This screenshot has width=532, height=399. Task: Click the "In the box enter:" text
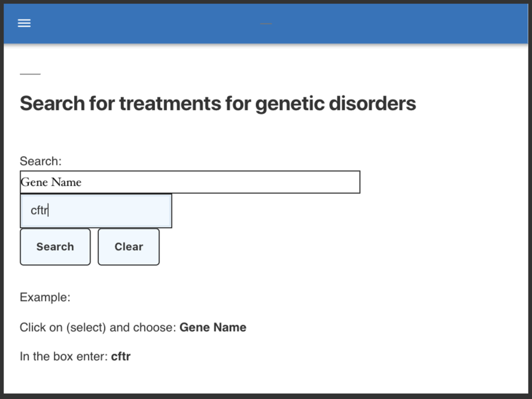[x=63, y=356]
